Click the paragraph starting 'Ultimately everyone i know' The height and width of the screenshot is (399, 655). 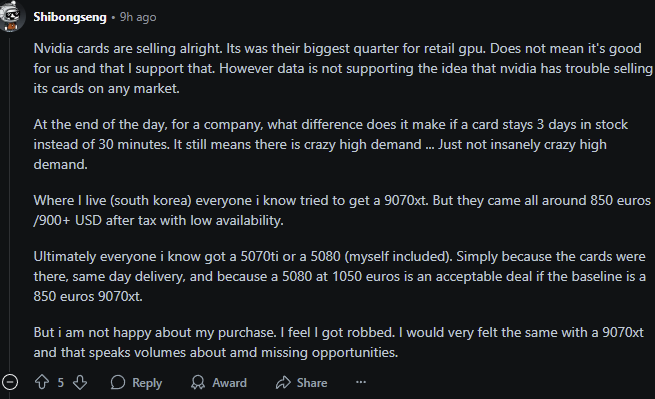(x=340, y=276)
